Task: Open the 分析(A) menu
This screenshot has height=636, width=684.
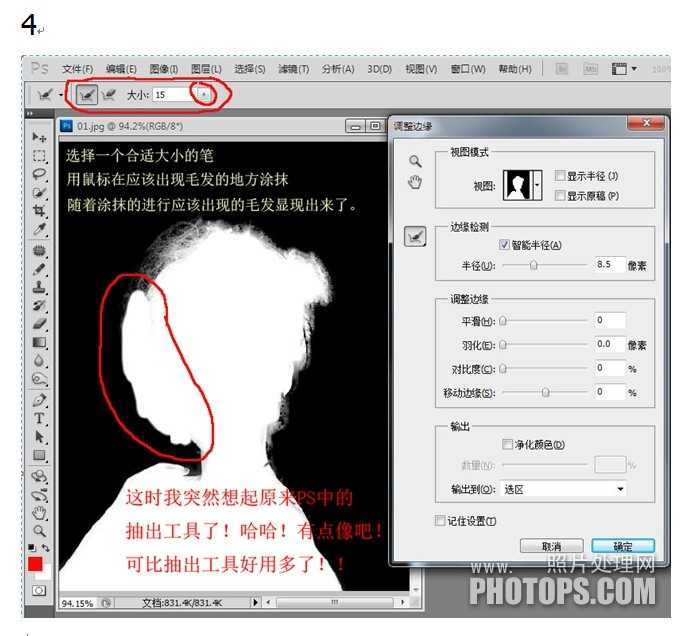Action: click(x=338, y=69)
